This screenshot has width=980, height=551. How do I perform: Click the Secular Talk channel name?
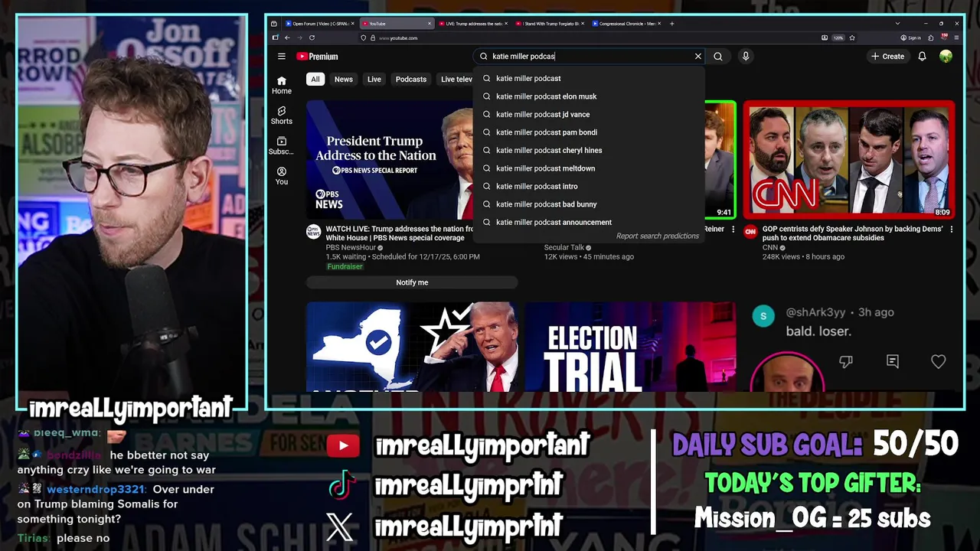tap(564, 248)
